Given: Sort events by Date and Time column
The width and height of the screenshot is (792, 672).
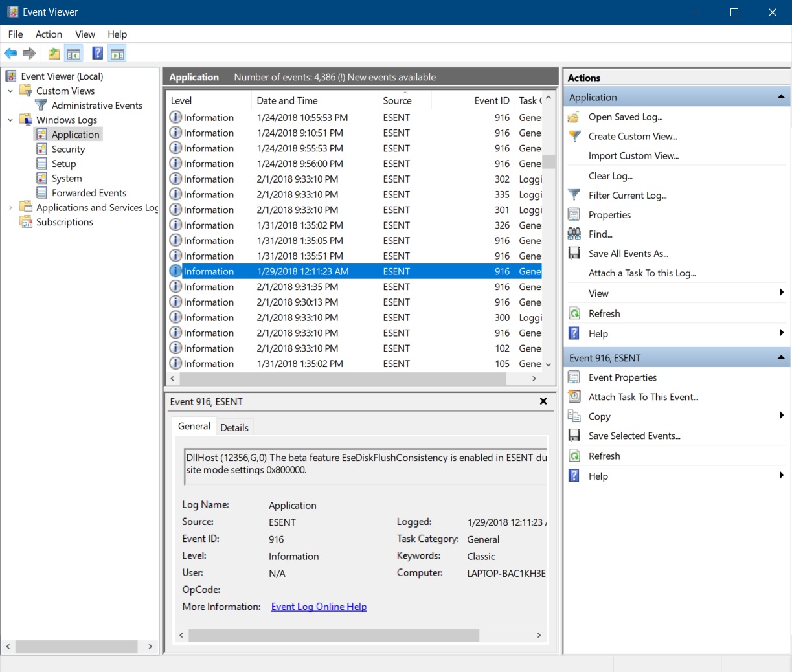Looking at the screenshot, I should (x=287, y=100).
